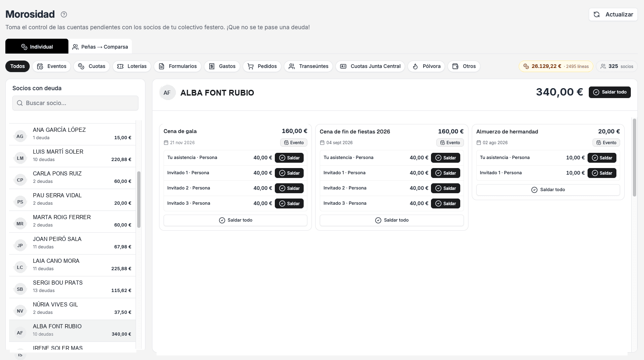Filter debts by Pedidos
644x360 pixels.
262,66
